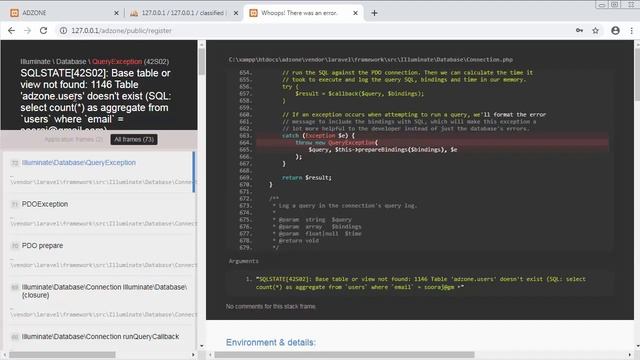Select the Connection runQueryCallback frame
This screenshot has width=640, height=360.
point(99,337)
